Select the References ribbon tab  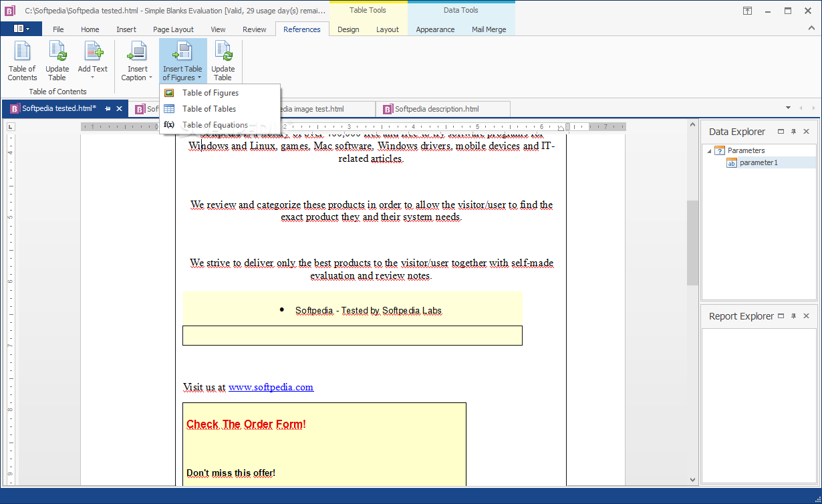coord(302,29)
